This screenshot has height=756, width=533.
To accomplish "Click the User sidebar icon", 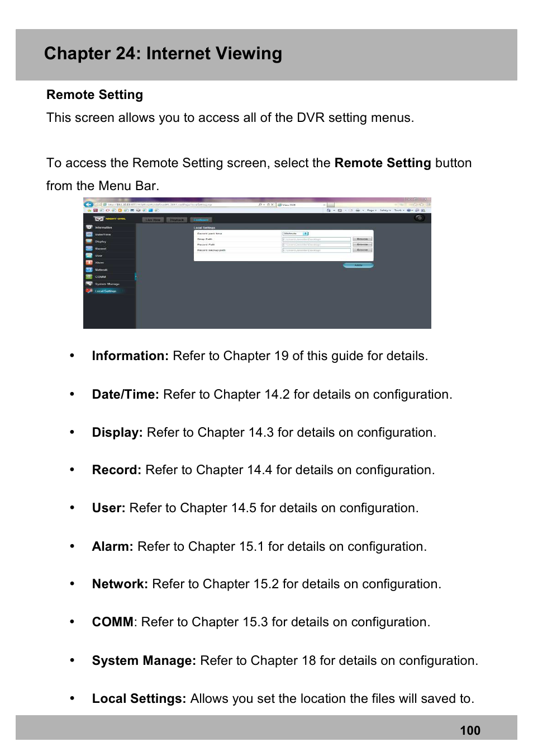I will pyautogui.click(x=89, y=256).
